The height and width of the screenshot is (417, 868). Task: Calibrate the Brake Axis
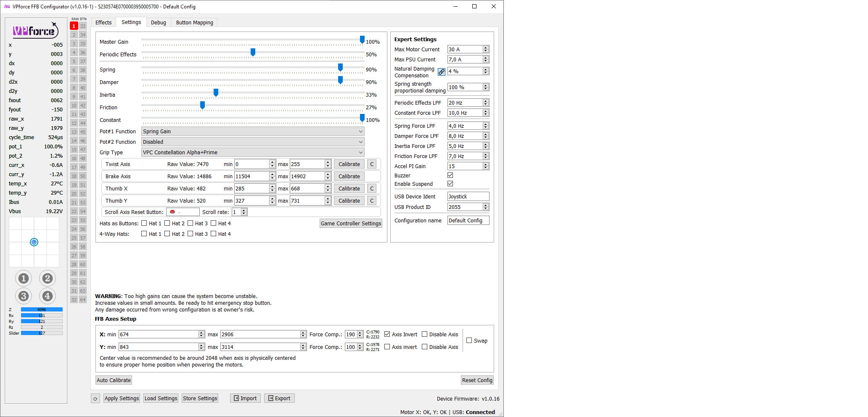click(x=349, y=177)
